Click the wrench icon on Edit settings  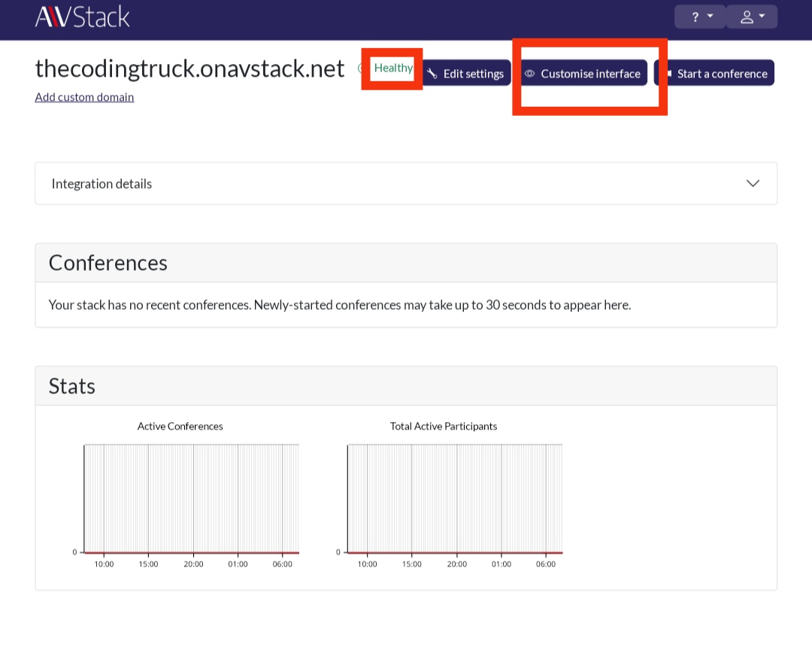[x=432, y=74]
